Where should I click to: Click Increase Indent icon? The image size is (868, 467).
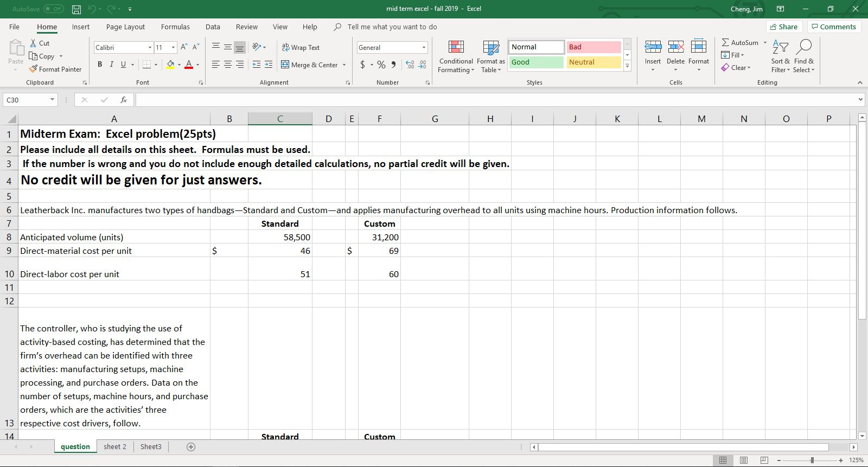[268, 65]
